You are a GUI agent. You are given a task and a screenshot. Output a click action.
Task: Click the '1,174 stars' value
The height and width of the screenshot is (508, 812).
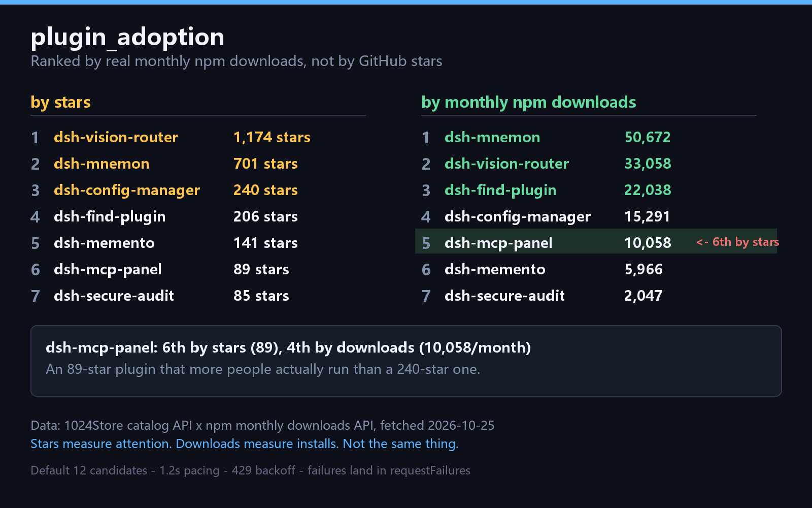[x=272, y=137]
